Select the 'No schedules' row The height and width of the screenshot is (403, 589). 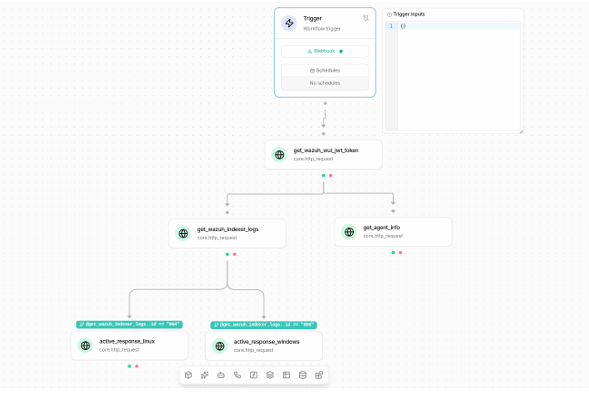point(325,83)
